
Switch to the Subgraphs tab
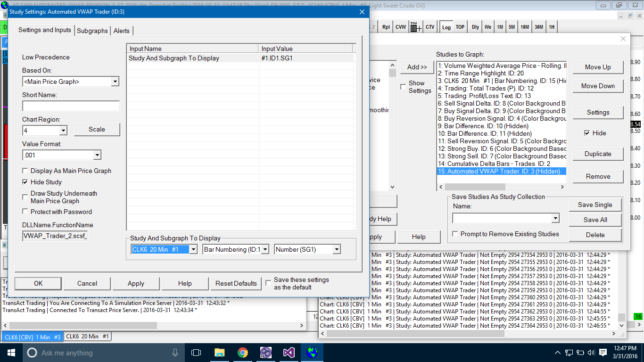(92, 31)
